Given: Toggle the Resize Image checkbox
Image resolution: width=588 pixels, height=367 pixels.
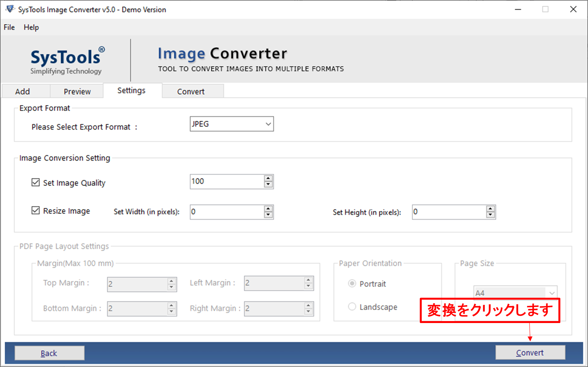Looking at the screenshot, I should 35,211.
